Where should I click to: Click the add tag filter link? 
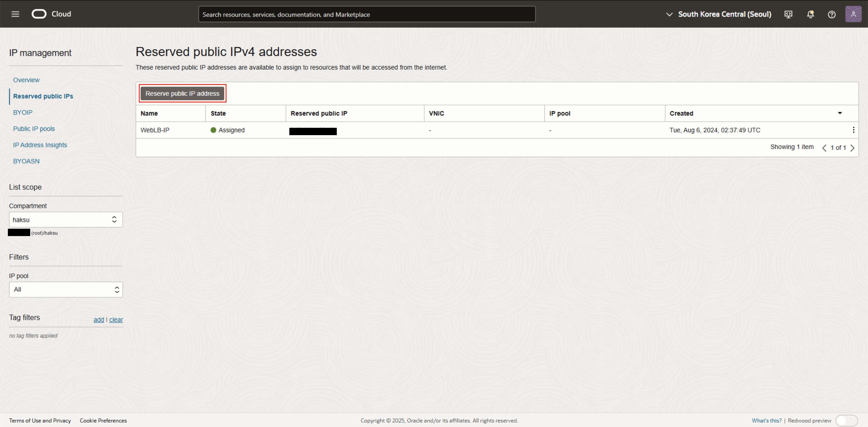98,319
